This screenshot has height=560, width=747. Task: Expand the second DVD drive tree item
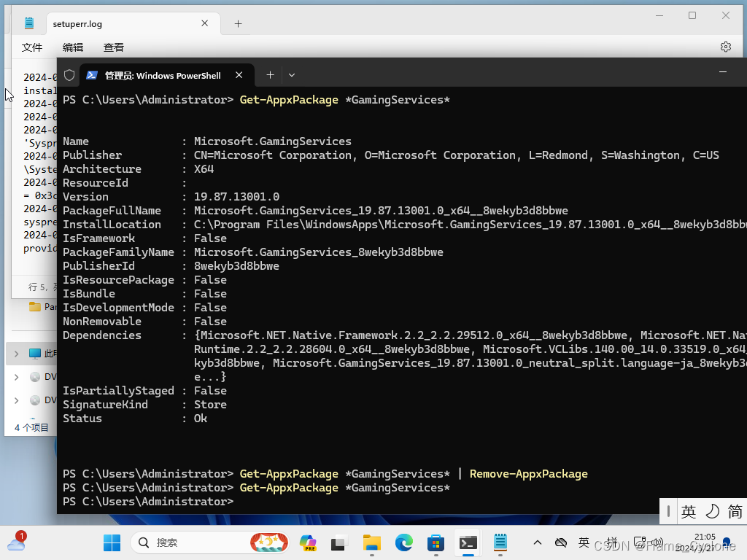pos(17,400)
